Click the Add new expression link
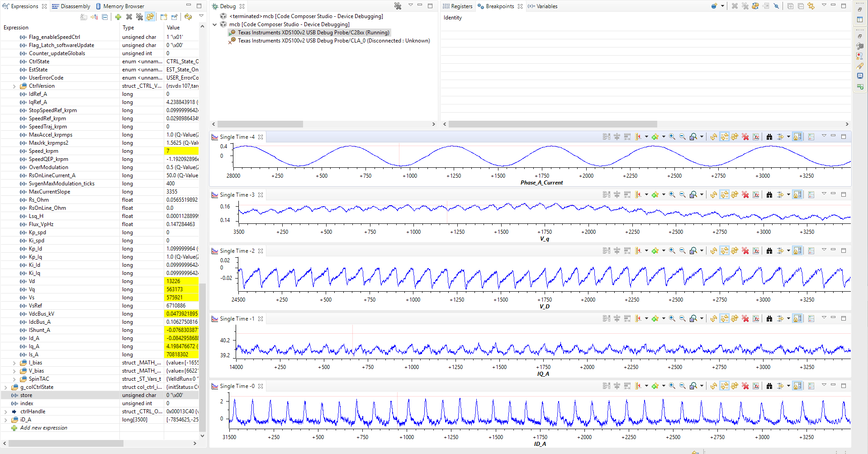868x454 pixels. (43, 427)
